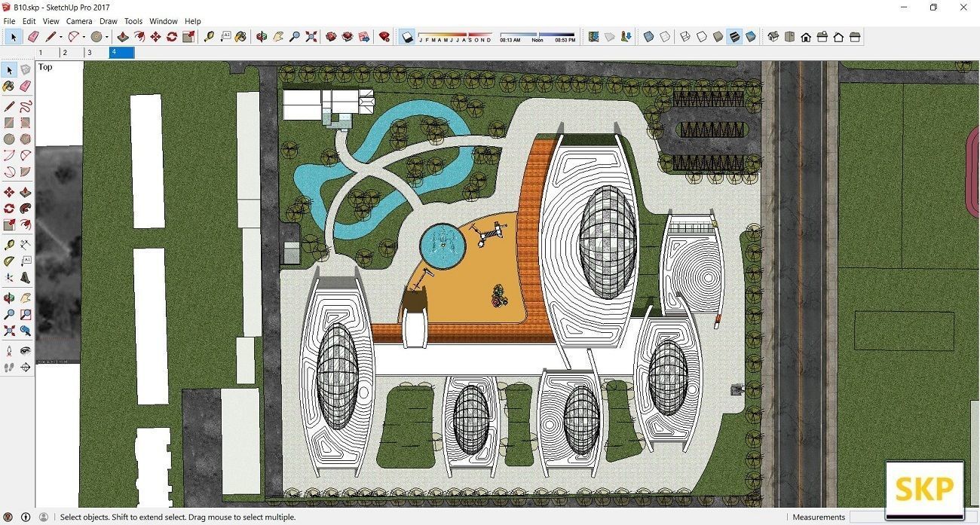Switch to scene tab 3
The height and width of the screenshot is (525, 980).
[97, 53]
